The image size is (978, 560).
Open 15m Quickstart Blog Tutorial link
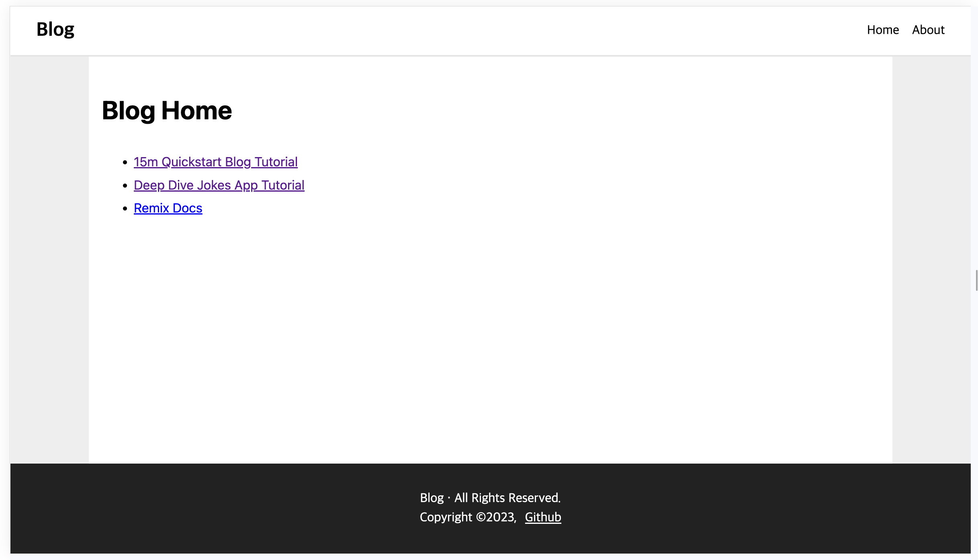(215, 162)
